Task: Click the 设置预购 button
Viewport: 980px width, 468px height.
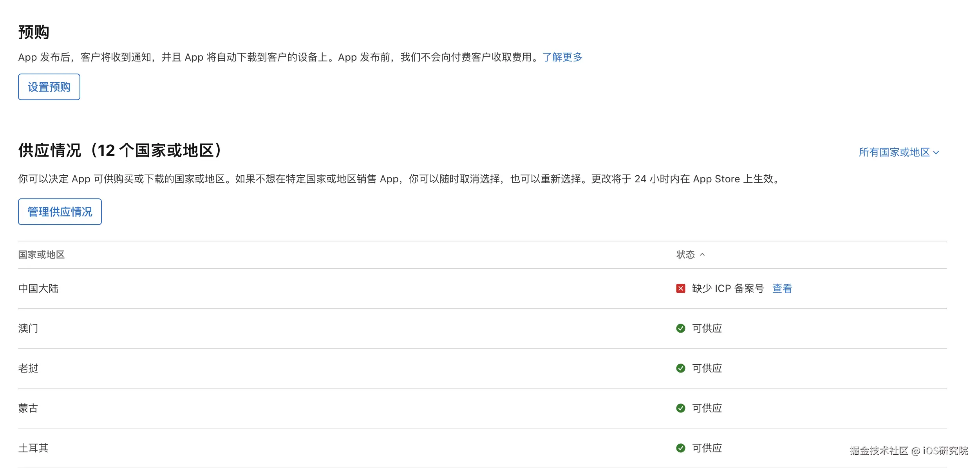Action: (x=49, y=87)
